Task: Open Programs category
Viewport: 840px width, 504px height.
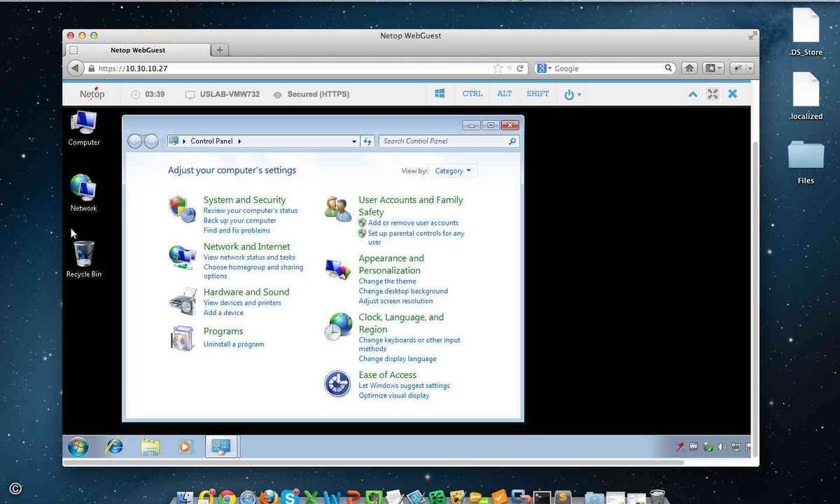Action: (x=223, y=331)
